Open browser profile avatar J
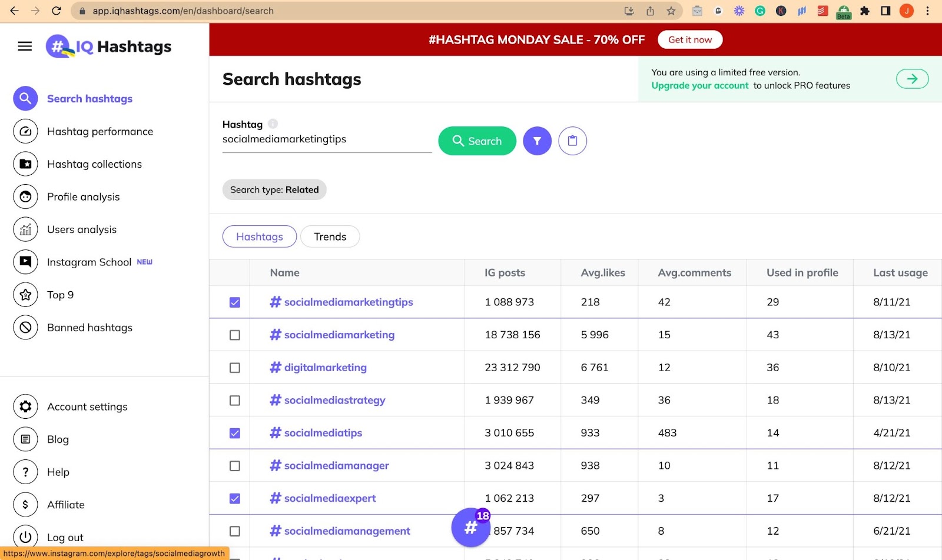942x560 pixels. pyautogui.click(x=907, y=11)
